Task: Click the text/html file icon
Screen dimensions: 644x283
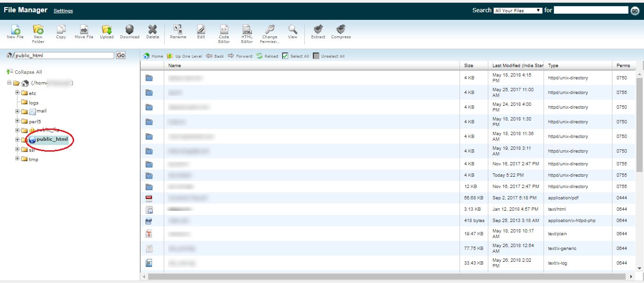Action: coord(149,209)
